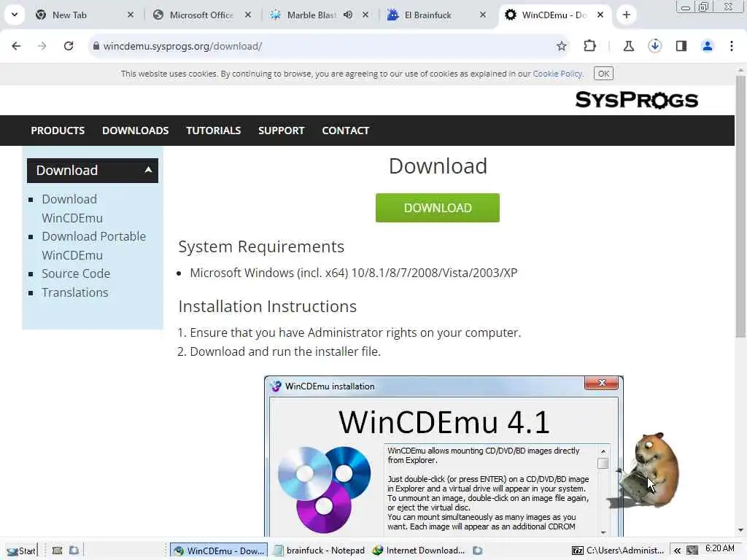The height and width of the screenshot is (560, 747).
Task: Click the SysProgs logo
Action: pos(636,100)
